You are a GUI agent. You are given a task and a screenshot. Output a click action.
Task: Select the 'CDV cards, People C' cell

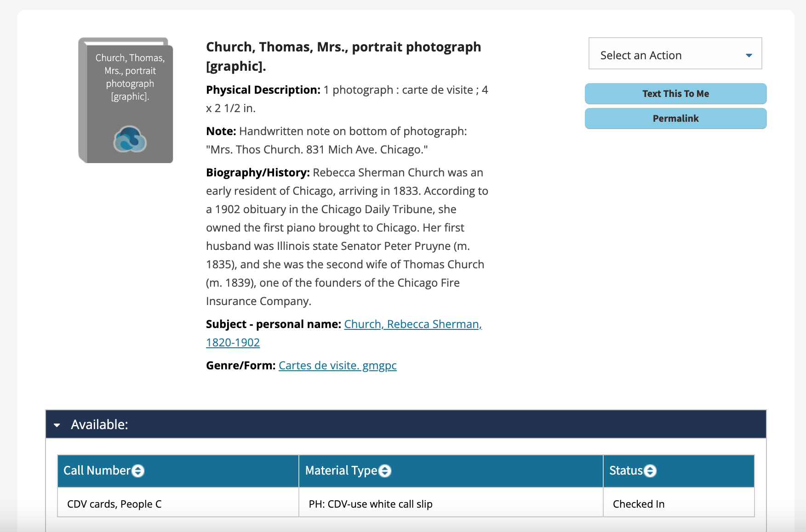tap(114, 504)
